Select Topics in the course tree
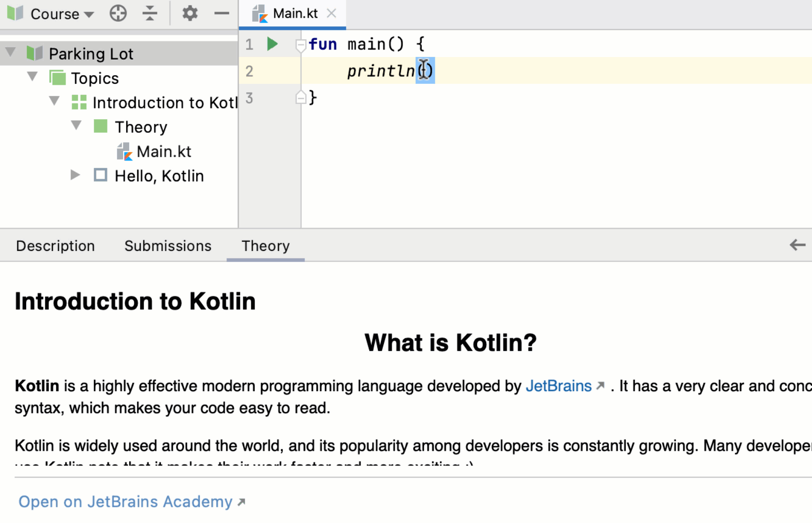The height and width of the screenshot is (523, 812). pyautogui.click(x=95, y=78)
